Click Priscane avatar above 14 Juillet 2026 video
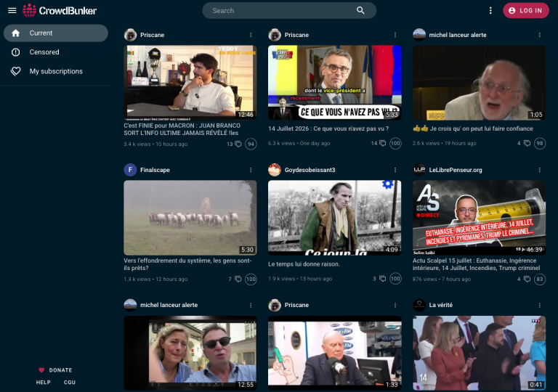Image resolution: width=558 pixels, height=392 pixels. pyautogui.click(x=275, y=35)
